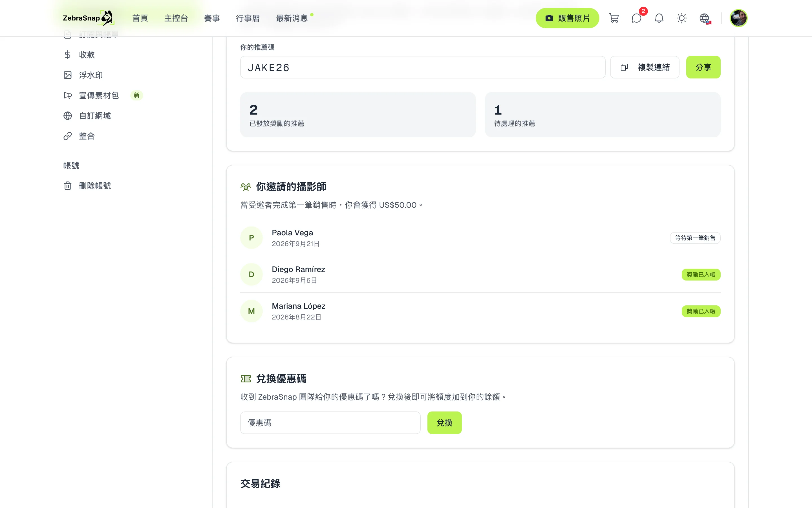Open messages chat bubble icon
The image size is (812, 508).
point(636,18)
